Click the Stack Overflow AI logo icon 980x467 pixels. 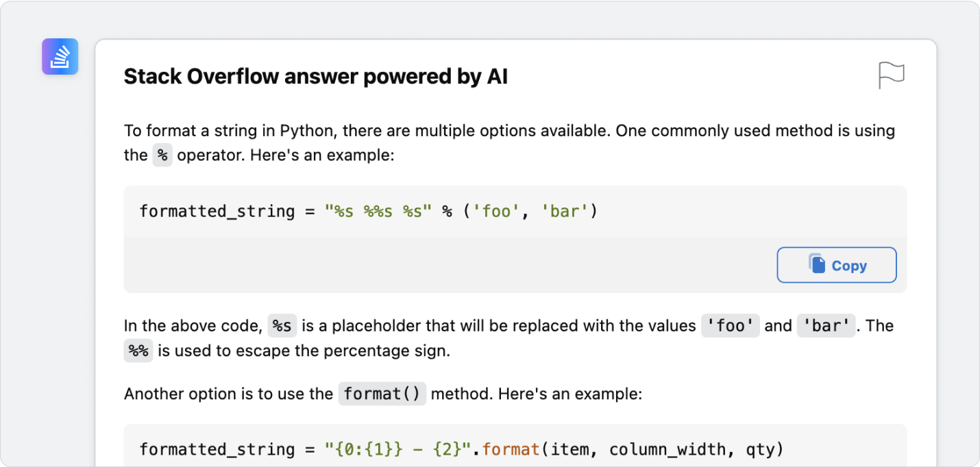(x=60, y=56)
